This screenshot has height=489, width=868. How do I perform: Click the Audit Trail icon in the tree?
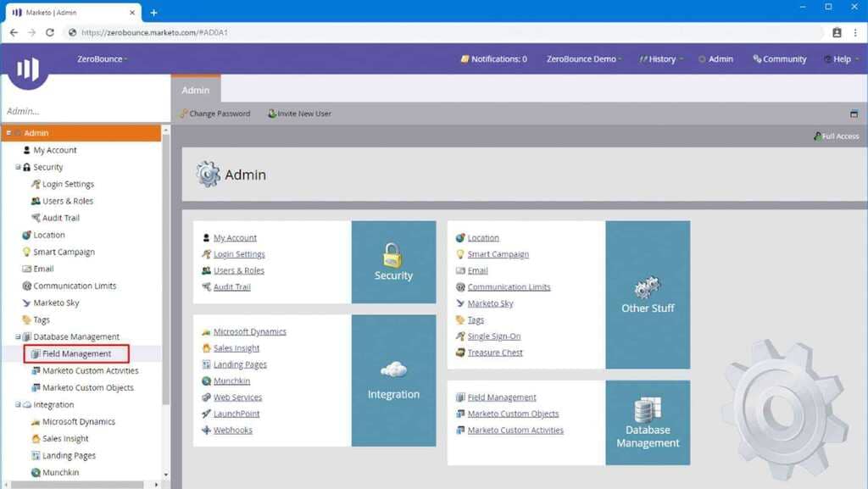pyautogui.click(x=36, y=218)
